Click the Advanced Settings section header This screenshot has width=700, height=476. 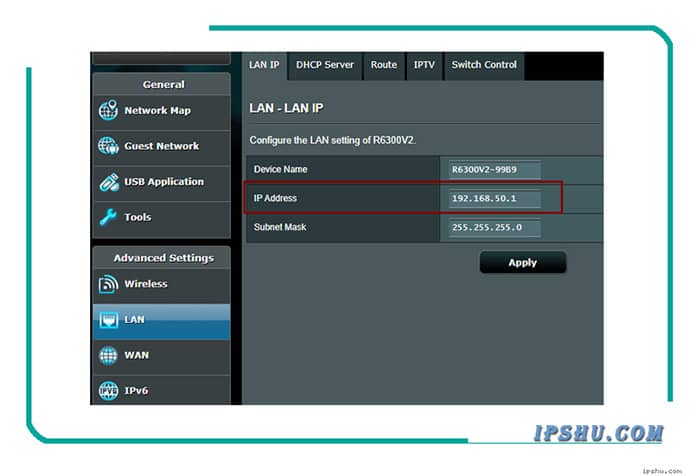163,258
